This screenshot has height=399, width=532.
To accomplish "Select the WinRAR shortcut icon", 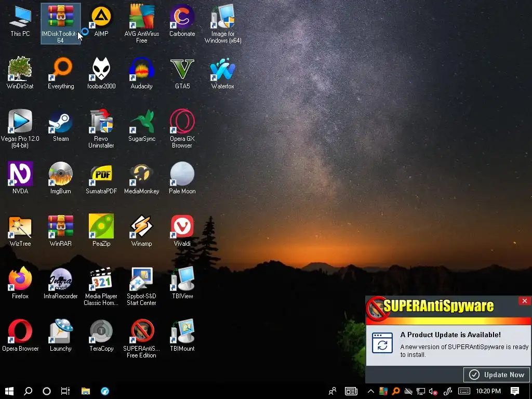I will 61,231.
